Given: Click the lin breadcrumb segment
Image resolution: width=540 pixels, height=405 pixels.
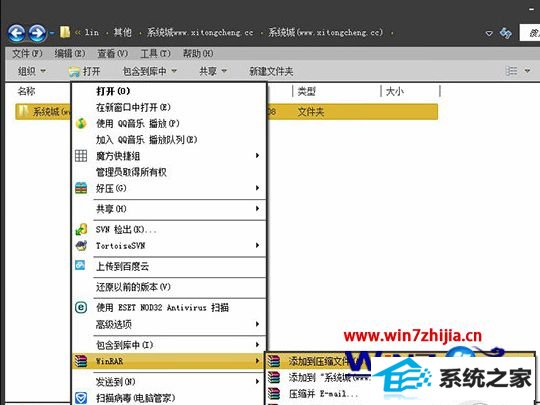Looking at the screenshot, I should [x=92, y=32].
